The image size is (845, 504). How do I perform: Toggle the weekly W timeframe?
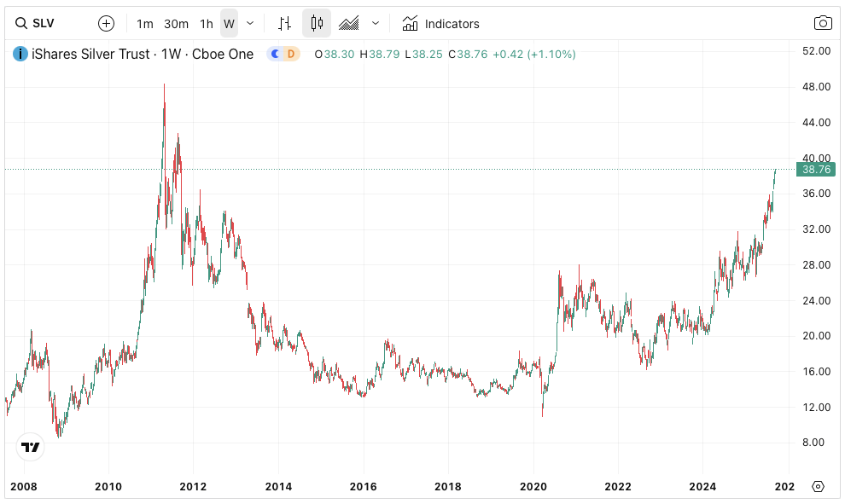coord(229,24)
